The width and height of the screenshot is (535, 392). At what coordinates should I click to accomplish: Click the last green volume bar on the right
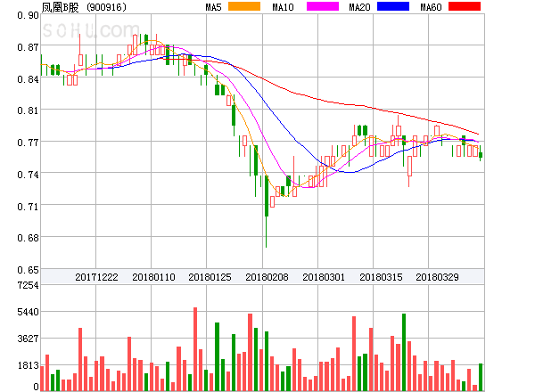[481, 377]
